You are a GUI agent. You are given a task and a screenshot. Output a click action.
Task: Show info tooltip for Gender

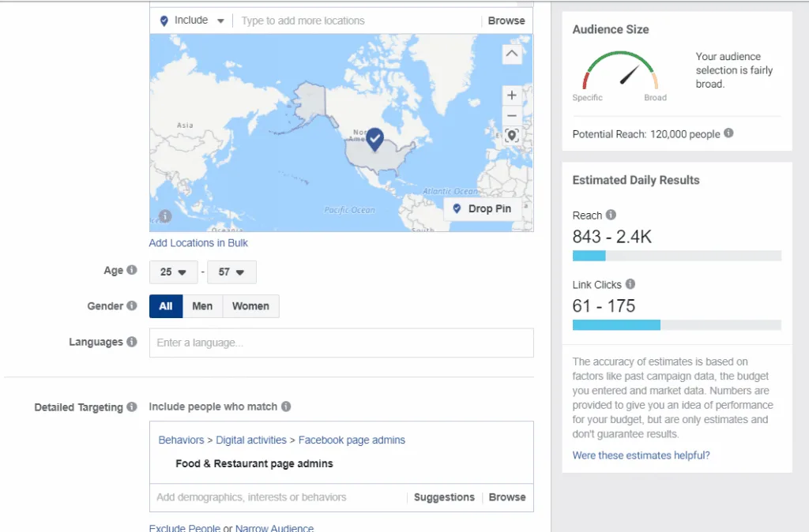[132, 305]
